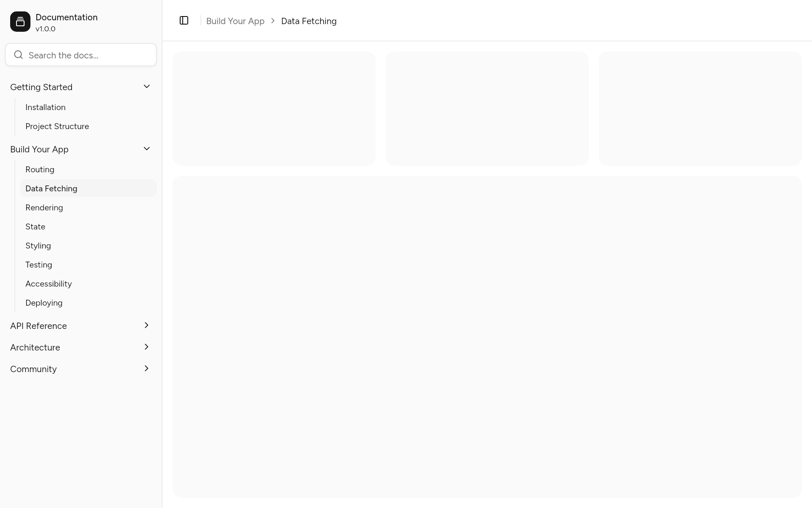Click the Documentation logo icon

(x=20, y=22)
